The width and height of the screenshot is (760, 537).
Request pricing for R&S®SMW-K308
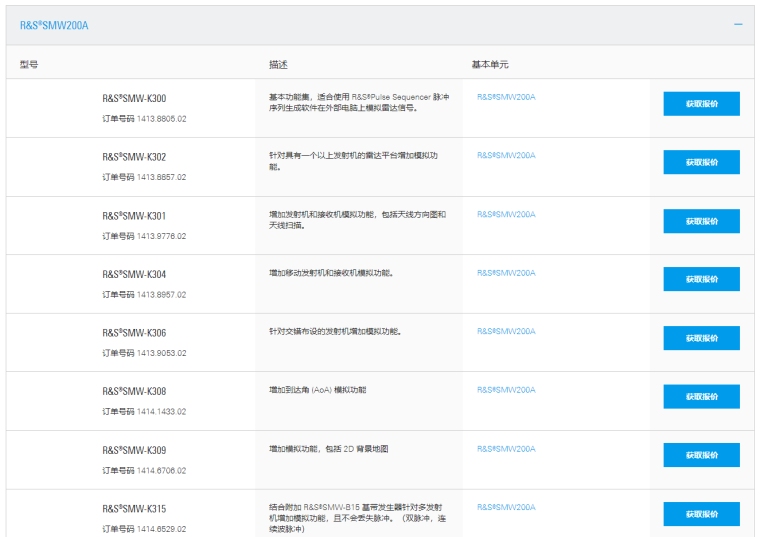tap(701, 396)
